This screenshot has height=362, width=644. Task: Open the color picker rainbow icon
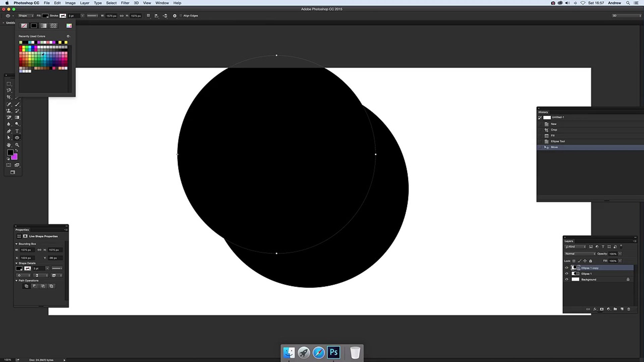(69, 25)
